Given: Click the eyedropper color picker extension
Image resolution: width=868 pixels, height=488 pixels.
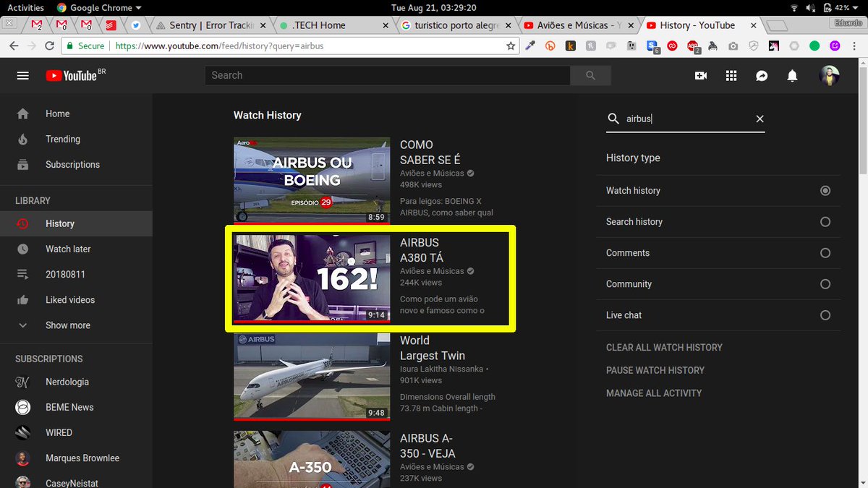Looking at the screenshot, I should pos(530,46).
